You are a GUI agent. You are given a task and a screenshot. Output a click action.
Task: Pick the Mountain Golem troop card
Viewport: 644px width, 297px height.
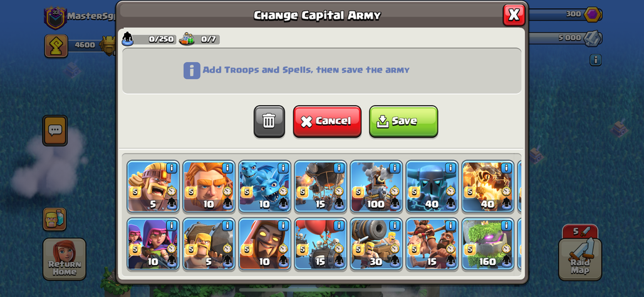point(489,244)
